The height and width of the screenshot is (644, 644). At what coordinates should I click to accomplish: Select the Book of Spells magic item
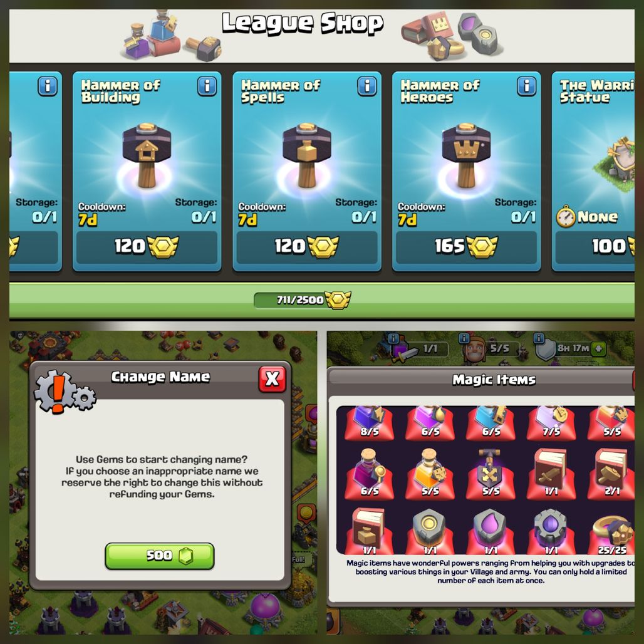(x=369, y=531)
